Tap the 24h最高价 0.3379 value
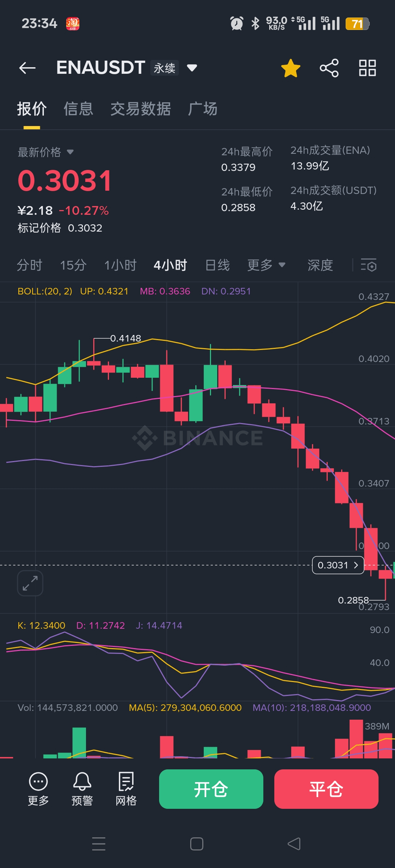 coord(238,167)
